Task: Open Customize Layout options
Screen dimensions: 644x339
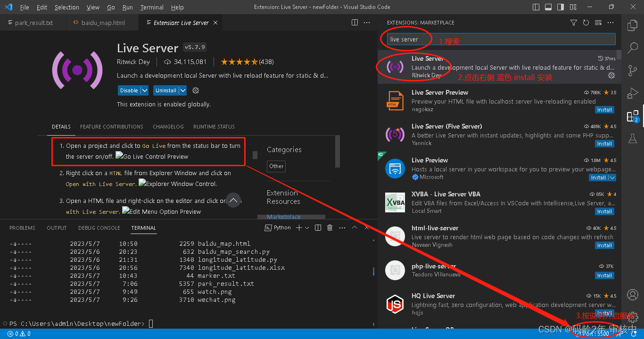Action: pos(573,7)
